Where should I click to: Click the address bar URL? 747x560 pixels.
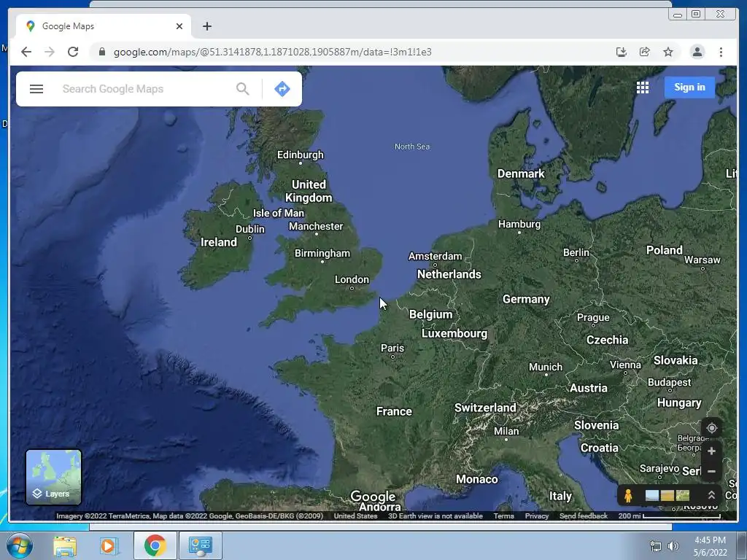273,52
